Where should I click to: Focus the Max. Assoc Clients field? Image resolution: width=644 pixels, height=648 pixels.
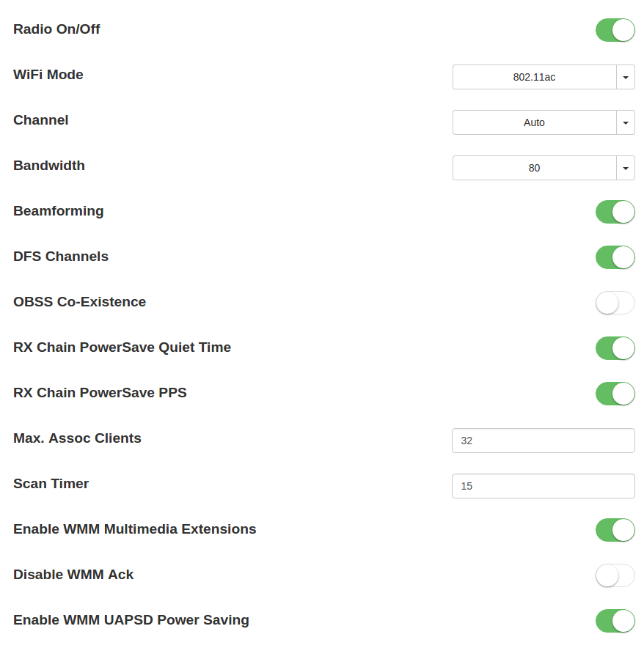tap(543, 441)
